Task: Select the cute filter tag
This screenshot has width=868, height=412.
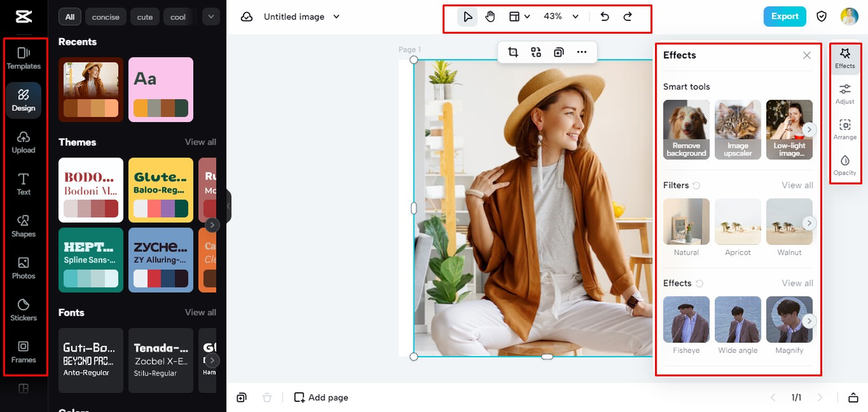Action: 145,16
